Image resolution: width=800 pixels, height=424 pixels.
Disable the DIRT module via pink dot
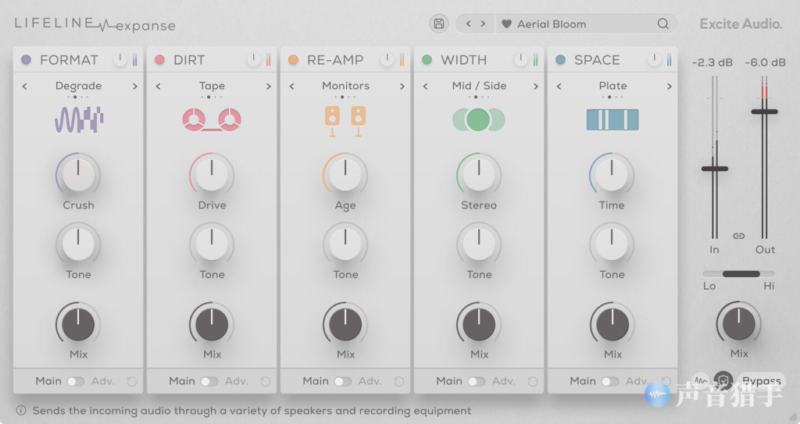tap(160, 60)
